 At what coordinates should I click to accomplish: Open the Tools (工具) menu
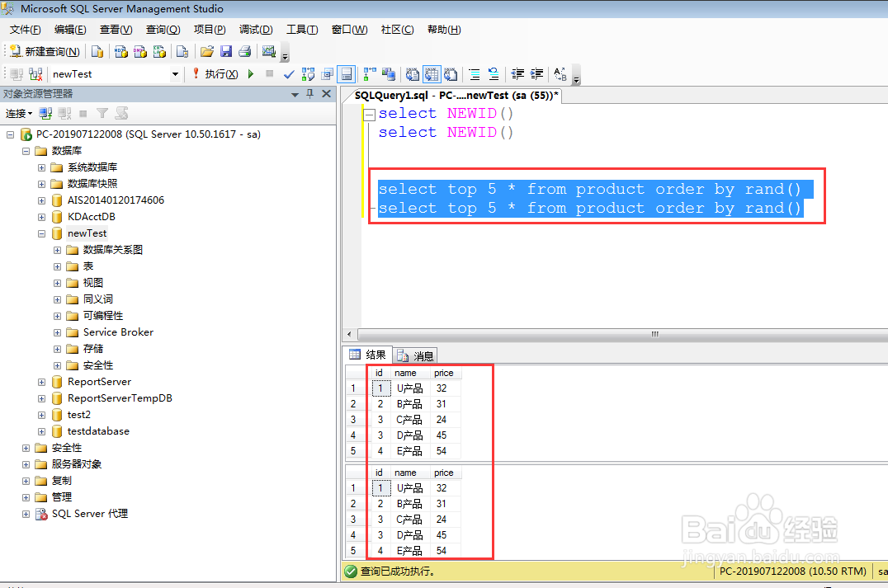(302, 30)
